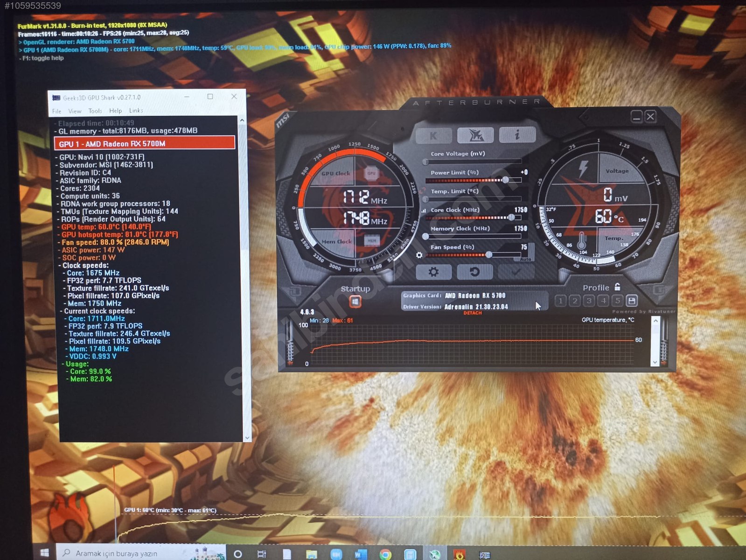The width and height of the screenshot is (746, 560).
Task: Click VDDC: 0.993 V line
Action: click(x=93, y=356)
